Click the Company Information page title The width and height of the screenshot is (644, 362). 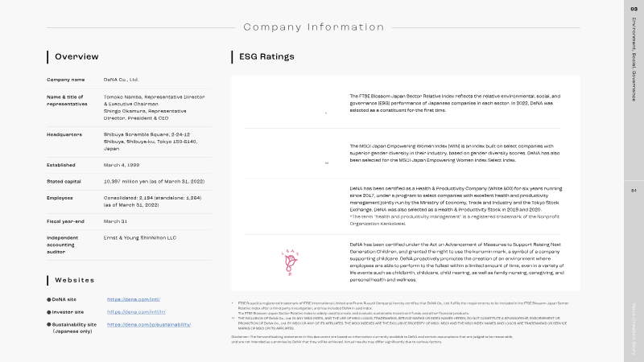[314, 27]
